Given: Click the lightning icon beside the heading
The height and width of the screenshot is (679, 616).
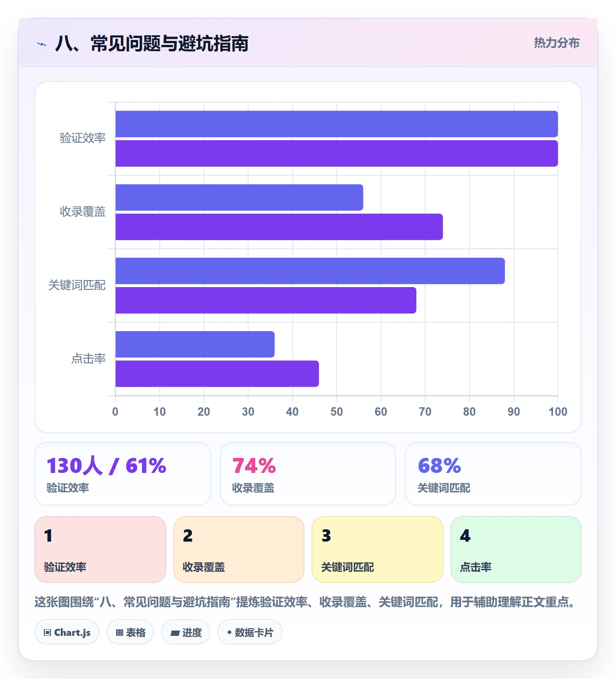Looking at the screenshot, I should click(42, 44).
